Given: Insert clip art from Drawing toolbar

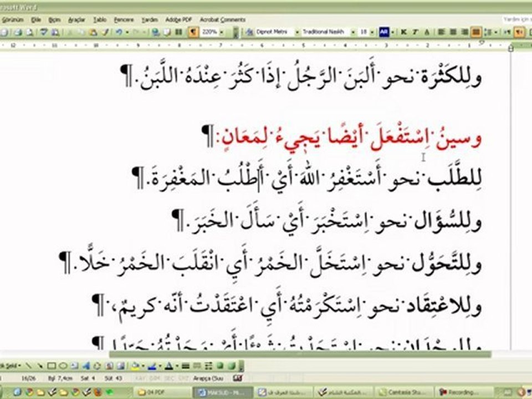Looking at the screenshot, I should tap(109, 366).
